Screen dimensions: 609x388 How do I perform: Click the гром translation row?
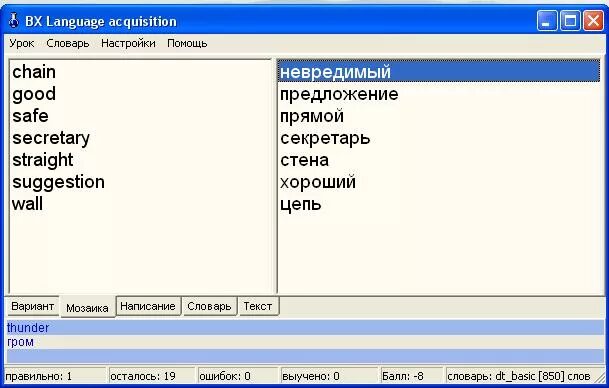point(306,342)
